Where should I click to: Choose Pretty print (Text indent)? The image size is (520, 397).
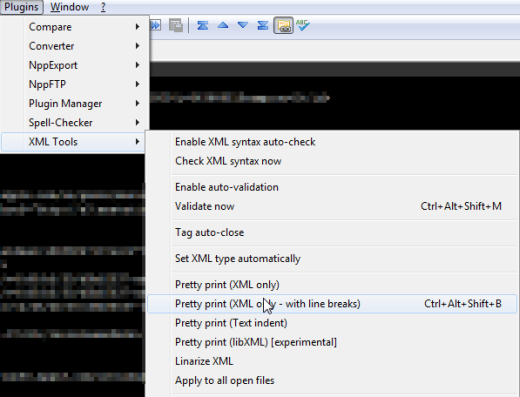[332, 323]
